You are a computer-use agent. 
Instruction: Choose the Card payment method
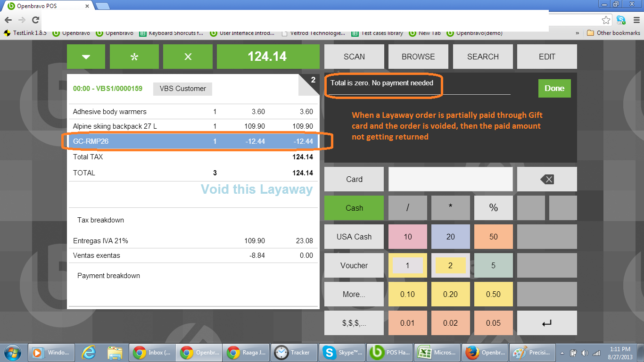tap(354, 179)
